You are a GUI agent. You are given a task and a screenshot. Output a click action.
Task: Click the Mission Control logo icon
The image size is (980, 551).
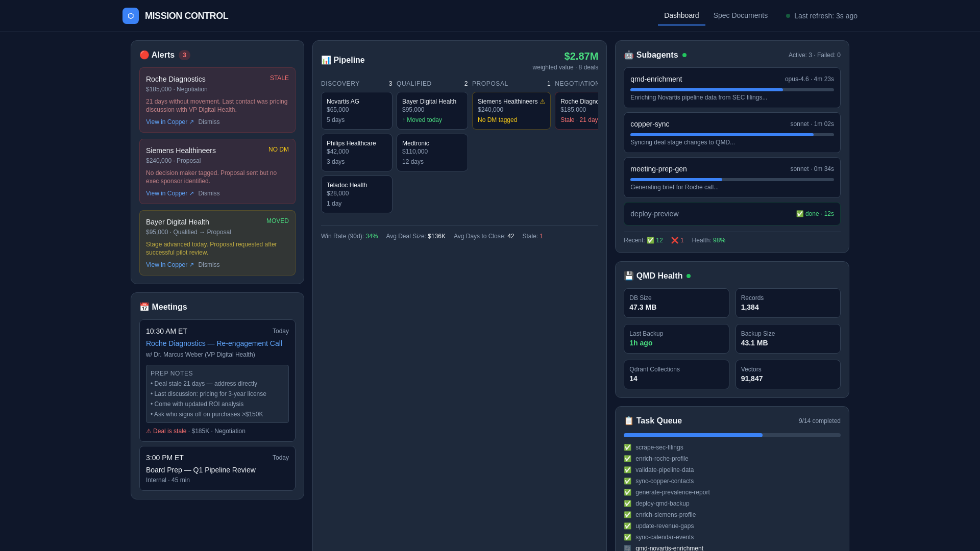pyautogui.click(x=131, y=16)
